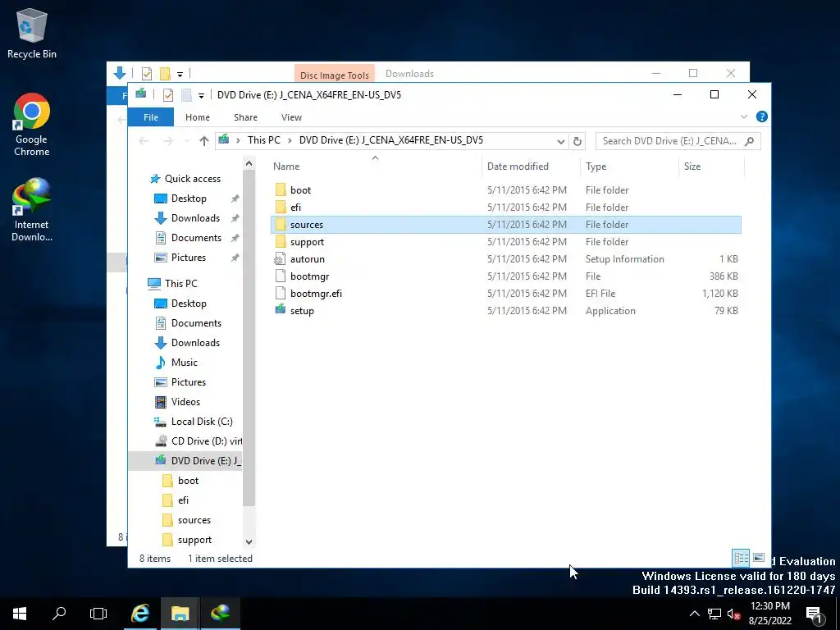Image resolution: width=840 pixels, height=630 pixels.
Task: Show hidden system tray icons
Action: [694, 614]
